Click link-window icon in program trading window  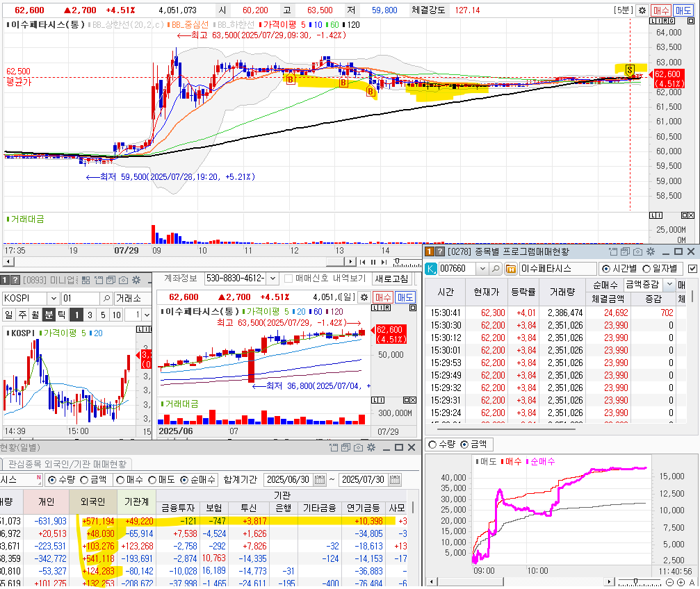(x=613, y=251)
